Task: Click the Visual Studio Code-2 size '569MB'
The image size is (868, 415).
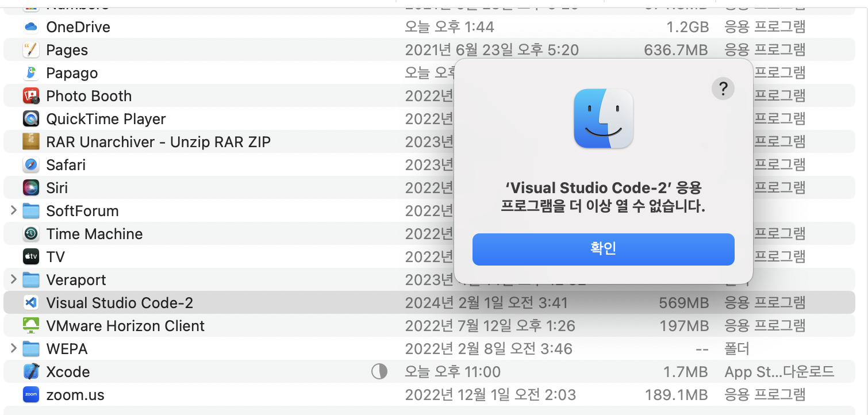Action: pyautogui.click(x=684, y=303)
